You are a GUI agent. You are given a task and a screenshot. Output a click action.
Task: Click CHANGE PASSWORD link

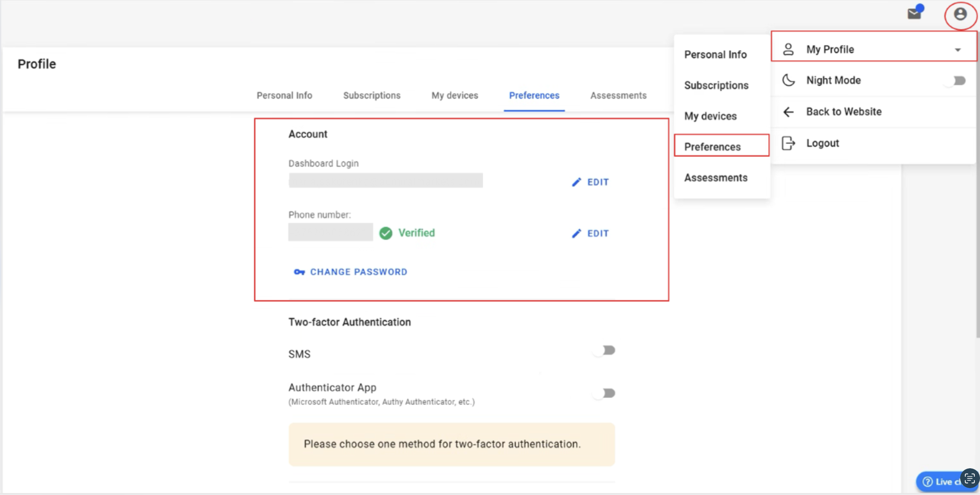click(358, 272)
